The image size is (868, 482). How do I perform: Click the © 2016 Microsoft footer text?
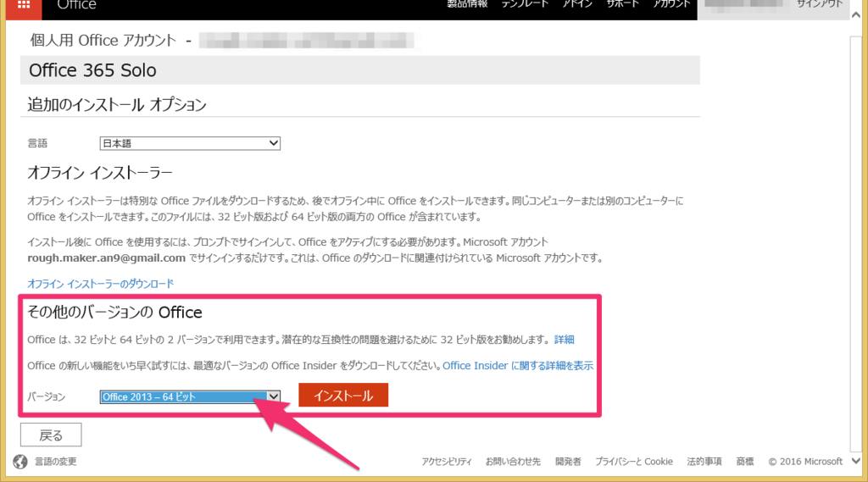coord(805,462)
